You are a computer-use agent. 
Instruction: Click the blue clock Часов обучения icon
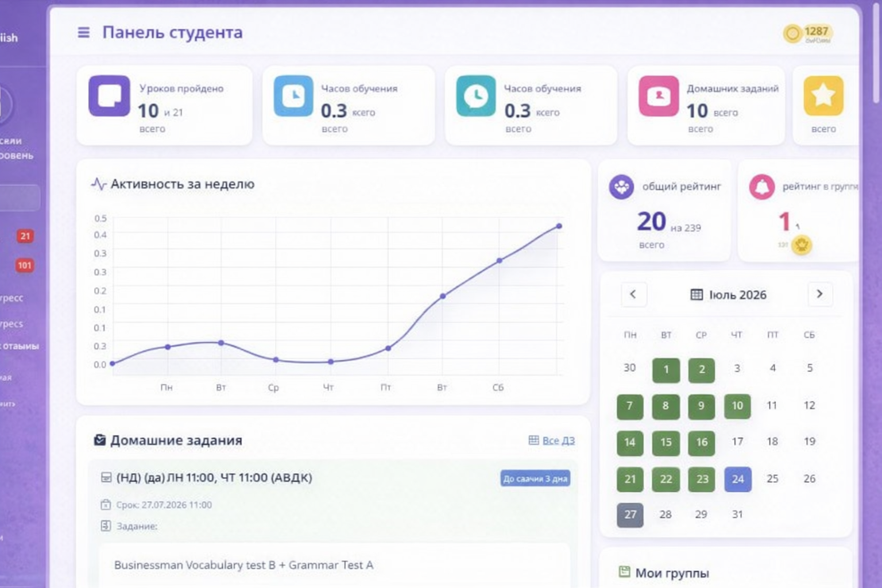tap(293, 96)
